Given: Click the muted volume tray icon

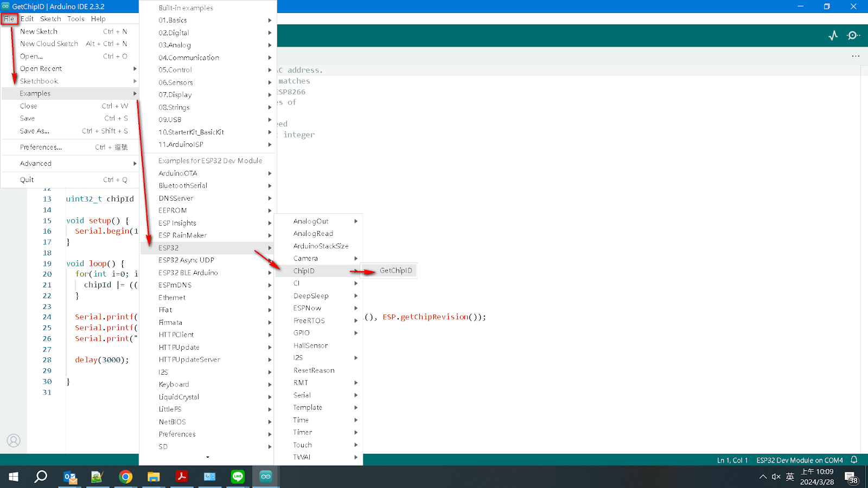Looking at the screenshot, I should tap(776, 477).
